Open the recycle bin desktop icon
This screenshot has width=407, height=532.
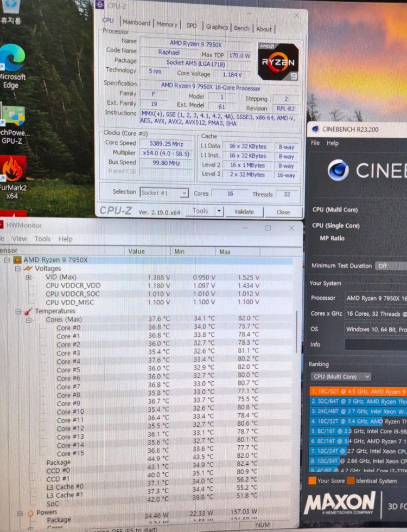(11, 12)
